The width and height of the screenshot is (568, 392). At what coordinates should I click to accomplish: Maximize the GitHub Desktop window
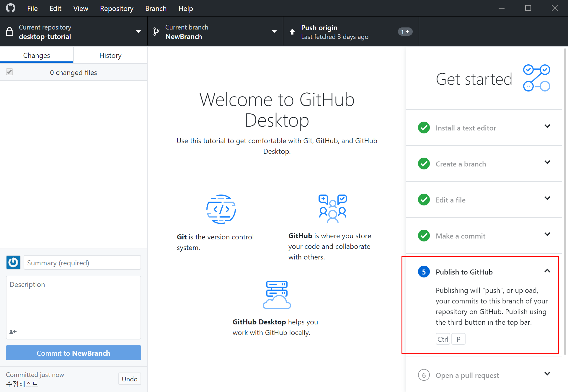pyautogui.click(x=528, y=8)
